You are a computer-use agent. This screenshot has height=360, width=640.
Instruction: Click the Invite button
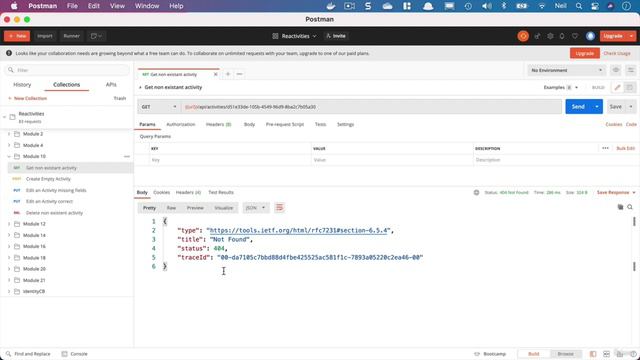pos(336,36)
